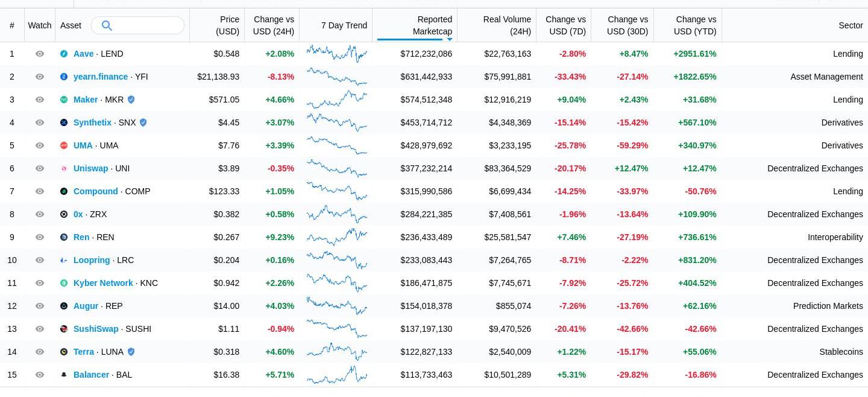Click the verified badge next to SNX
Screen dimensions: 868x397
pyautogui.click(x=143, y=122)
